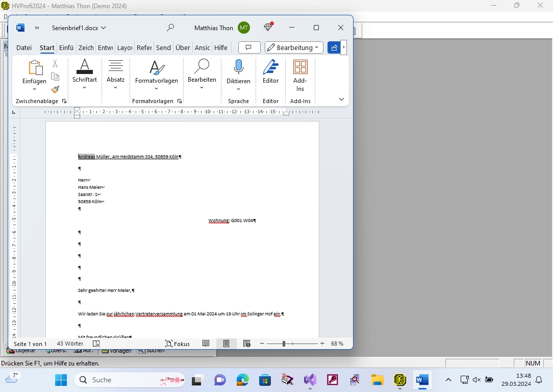Switch to the Zeichnen ribbon tab

coord(86,47)
